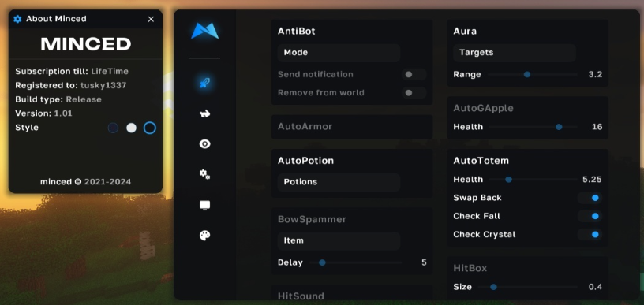Click the Aura Range slider handle
The height and width of the screenshot is (305, 644).
[527, 75]
